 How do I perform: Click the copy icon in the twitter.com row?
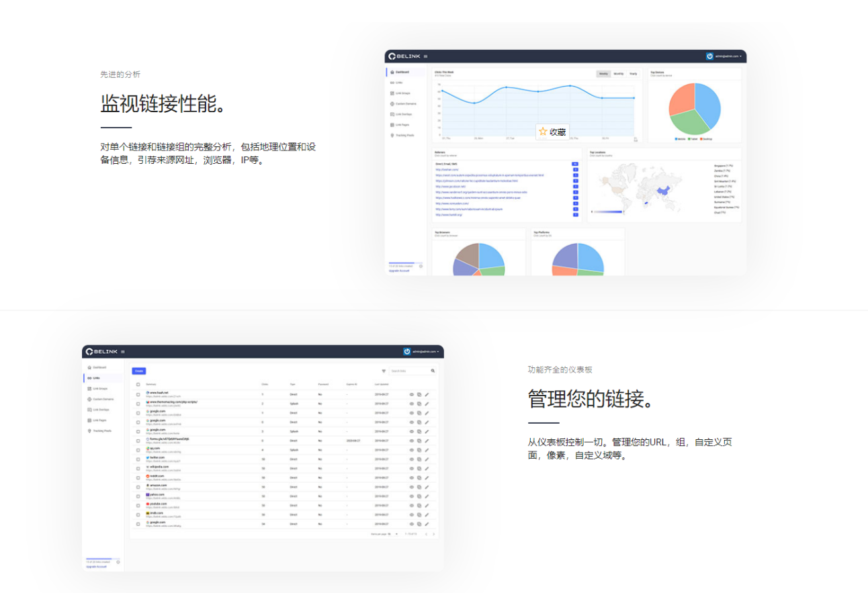point(419,459)
